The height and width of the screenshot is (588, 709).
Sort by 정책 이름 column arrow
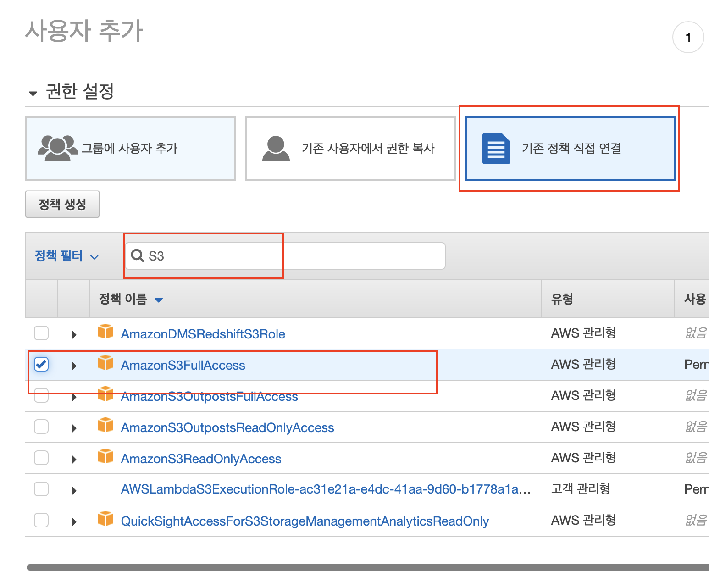159,300
